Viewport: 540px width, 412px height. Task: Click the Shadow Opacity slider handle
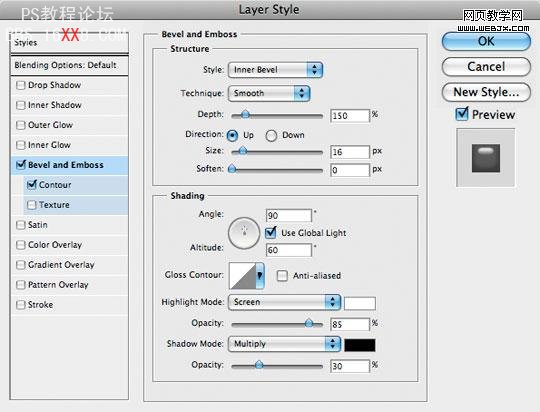pyautogui.click(x=259, y=364)
